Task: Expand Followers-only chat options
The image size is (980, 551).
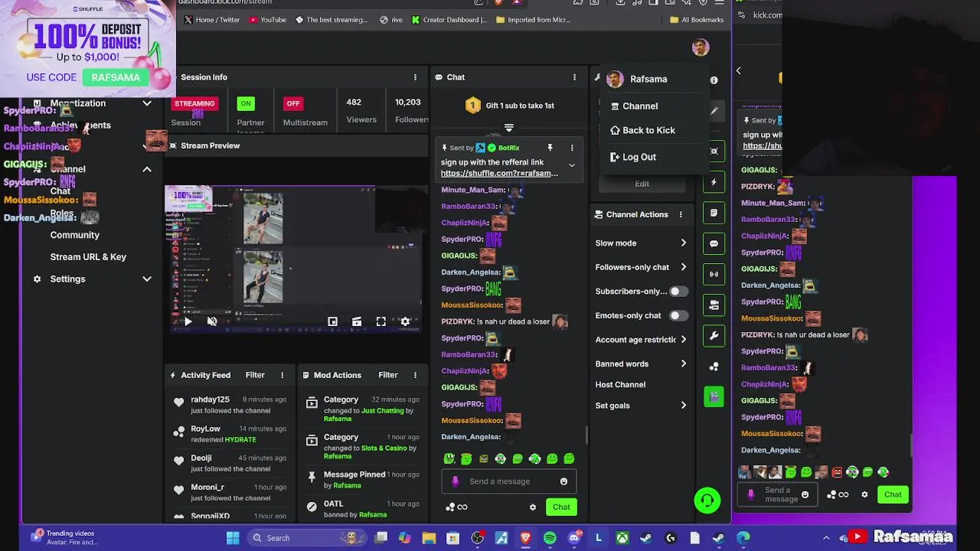Action: coord(683,267)
